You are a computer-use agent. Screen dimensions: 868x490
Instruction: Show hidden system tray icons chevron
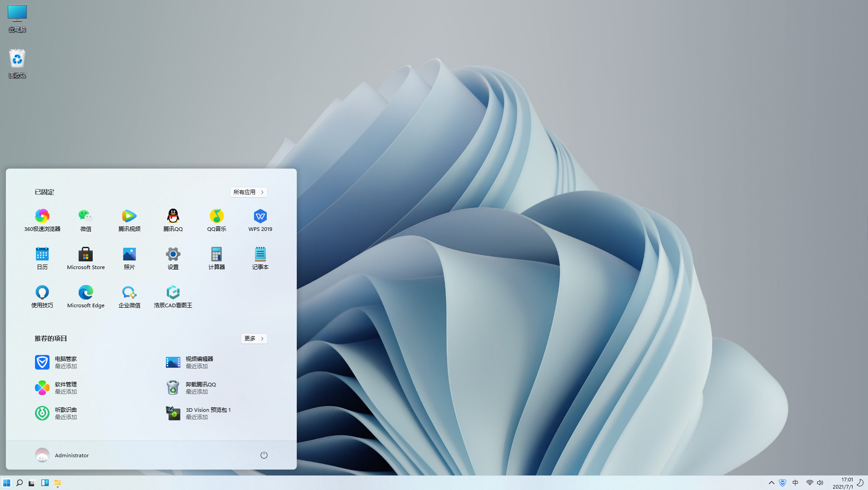(x=771, y=483)
